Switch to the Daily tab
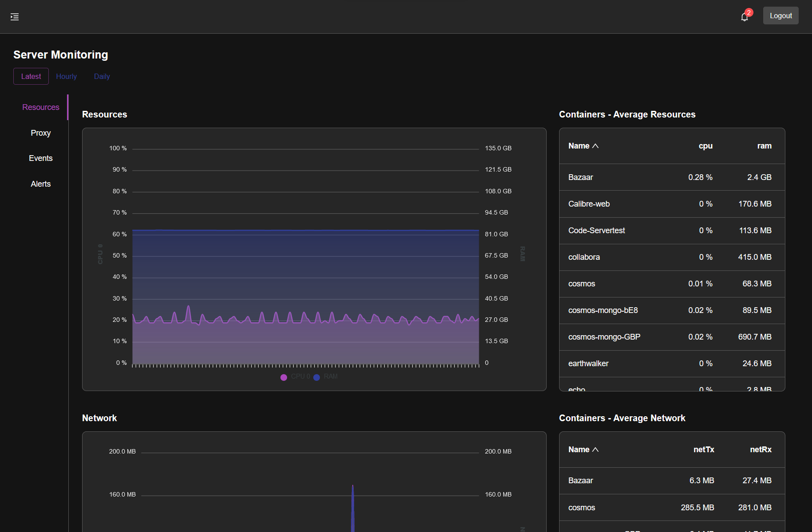The image size is (812, 532). tap(102, 76)
